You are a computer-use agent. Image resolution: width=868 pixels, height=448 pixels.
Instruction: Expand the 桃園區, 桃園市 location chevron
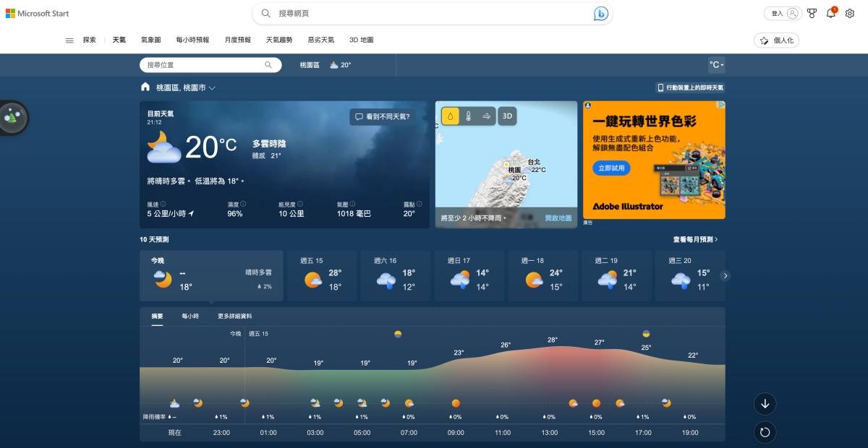pos(213,86)
